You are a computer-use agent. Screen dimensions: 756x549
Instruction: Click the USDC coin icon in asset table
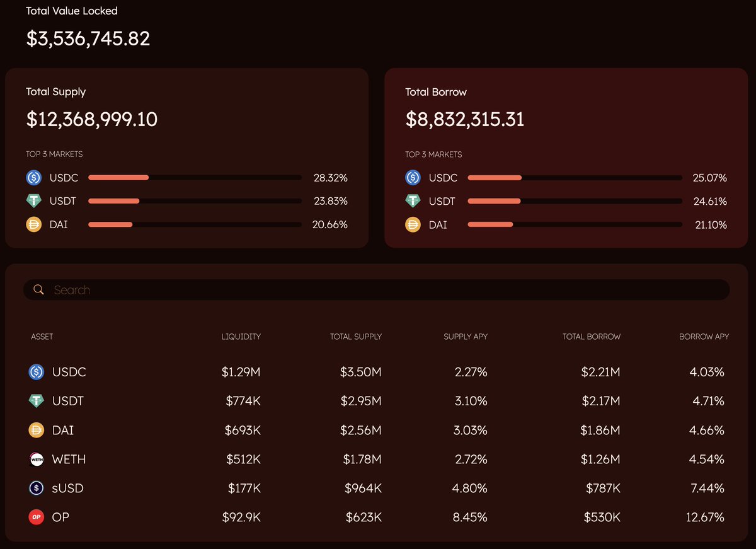tap(37, 372)
